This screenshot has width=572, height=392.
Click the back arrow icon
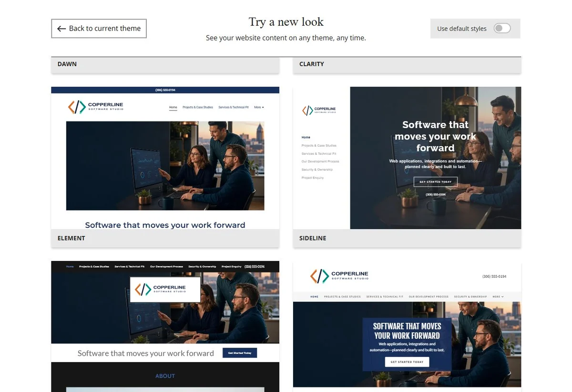pyautogui.click(x=61, y=29)
